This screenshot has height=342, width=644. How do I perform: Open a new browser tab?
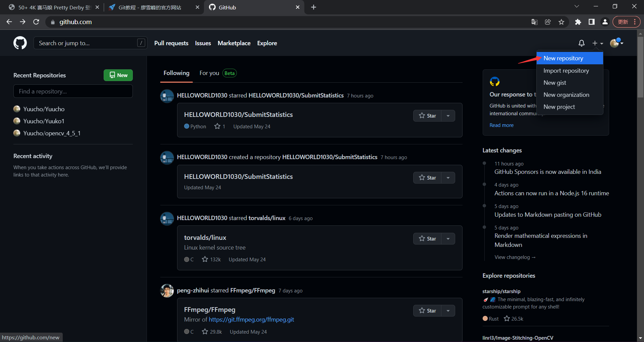pyautogui.click(x=314, y=7)
